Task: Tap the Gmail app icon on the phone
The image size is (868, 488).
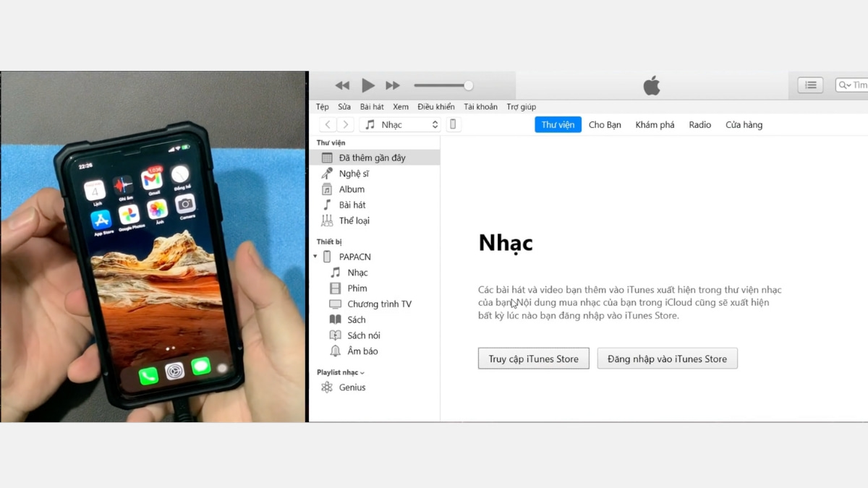Action: pos(152,179)
